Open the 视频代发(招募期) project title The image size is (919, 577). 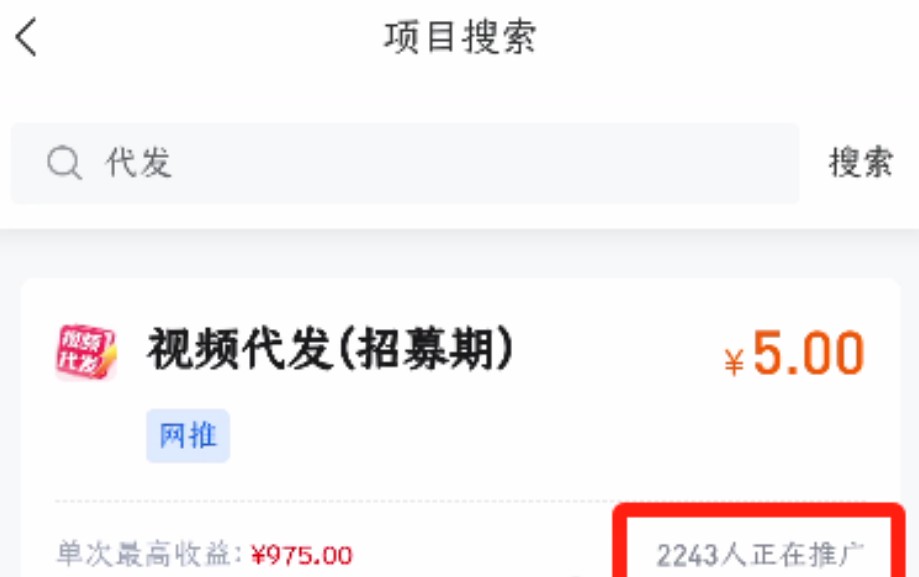click(x=331, y=350)
